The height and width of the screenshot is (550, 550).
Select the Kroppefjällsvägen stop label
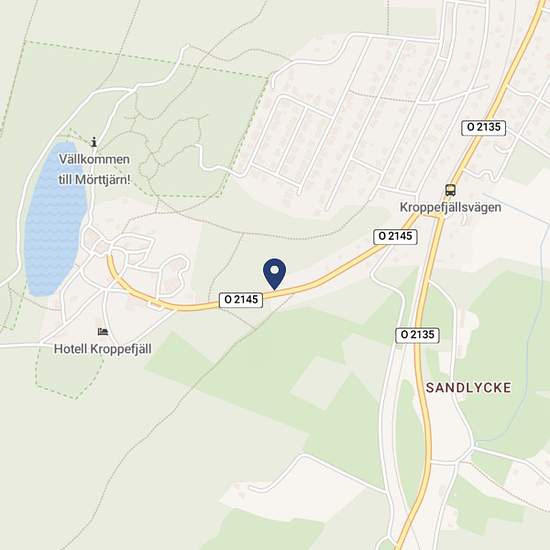450,207
